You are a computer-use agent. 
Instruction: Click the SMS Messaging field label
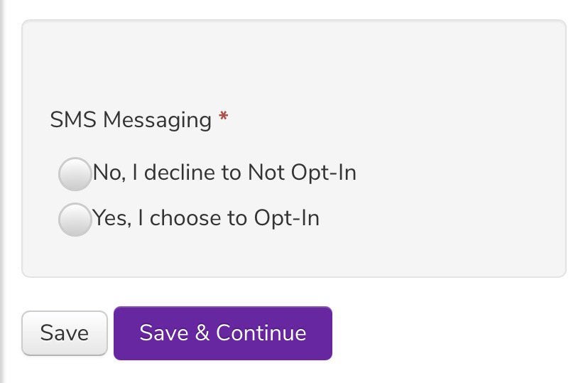131,120
